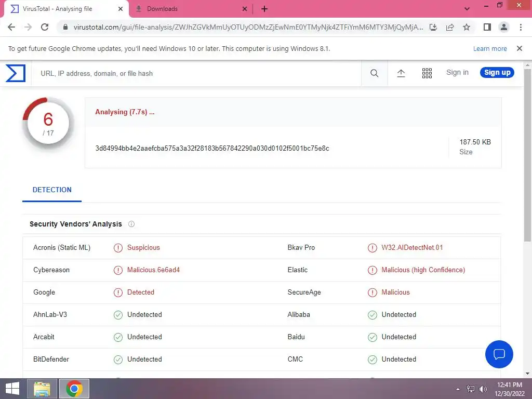The height and width of the screenshot is (399, 532).
Task: Click the network tray icon
Action: click(x=471, y=389)
